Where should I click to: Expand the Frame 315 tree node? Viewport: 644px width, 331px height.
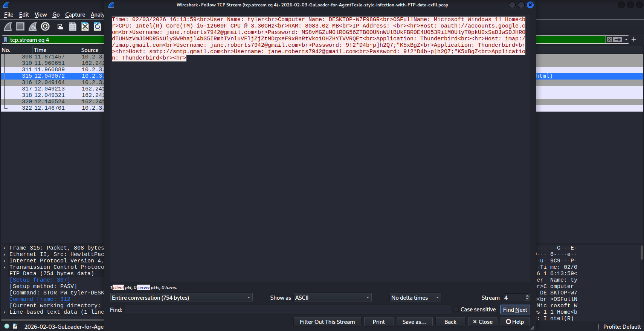(5, 248)
